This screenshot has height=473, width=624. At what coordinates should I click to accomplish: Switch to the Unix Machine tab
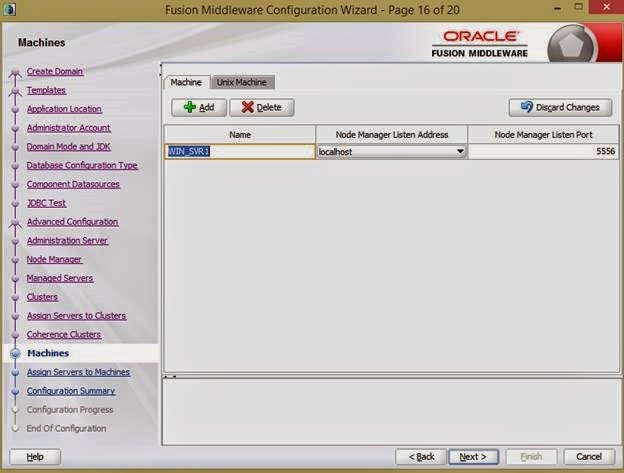click(242, 82)
